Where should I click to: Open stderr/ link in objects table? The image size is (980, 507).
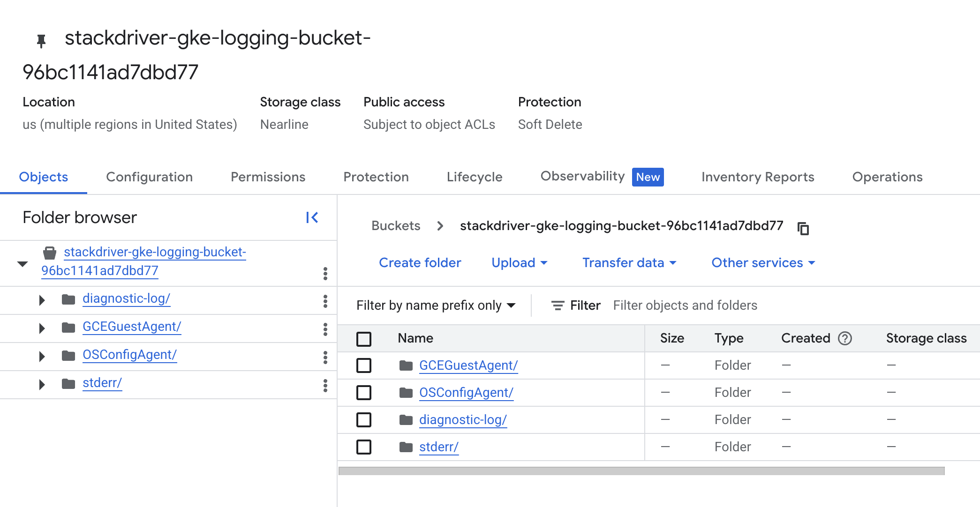point(438,447)
